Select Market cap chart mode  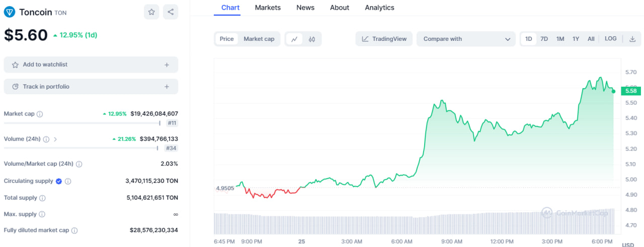click(x=259, y=39)
